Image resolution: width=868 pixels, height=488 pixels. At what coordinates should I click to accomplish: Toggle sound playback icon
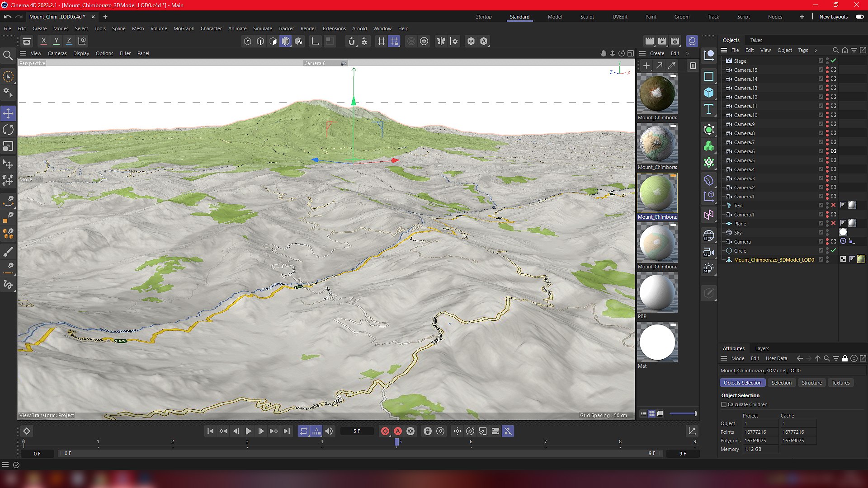click(329, 432)
